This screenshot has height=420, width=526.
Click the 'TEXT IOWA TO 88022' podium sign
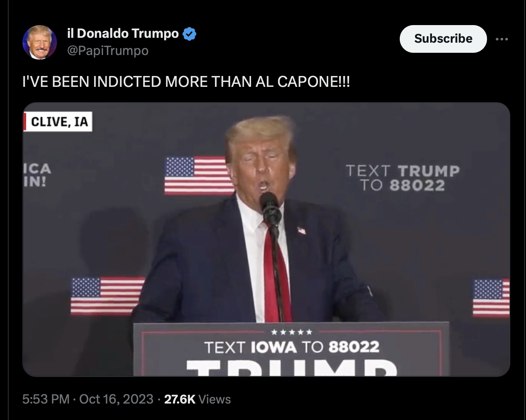click(x=292, y=347)
